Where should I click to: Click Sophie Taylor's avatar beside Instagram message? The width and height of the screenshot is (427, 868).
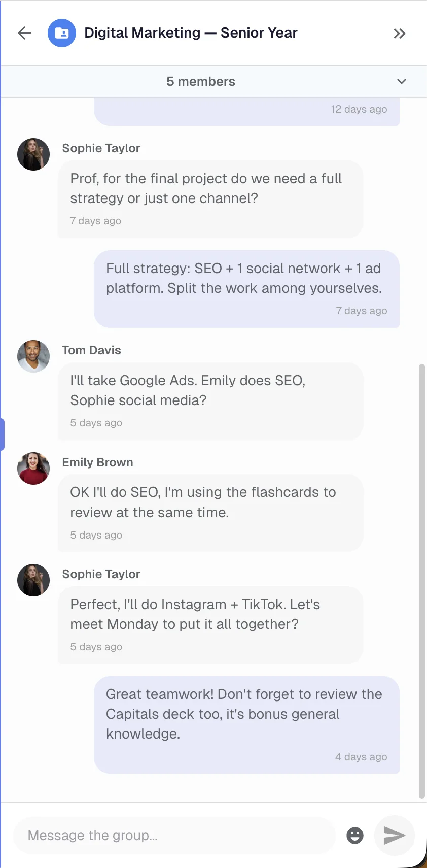[x=33, y=580]
